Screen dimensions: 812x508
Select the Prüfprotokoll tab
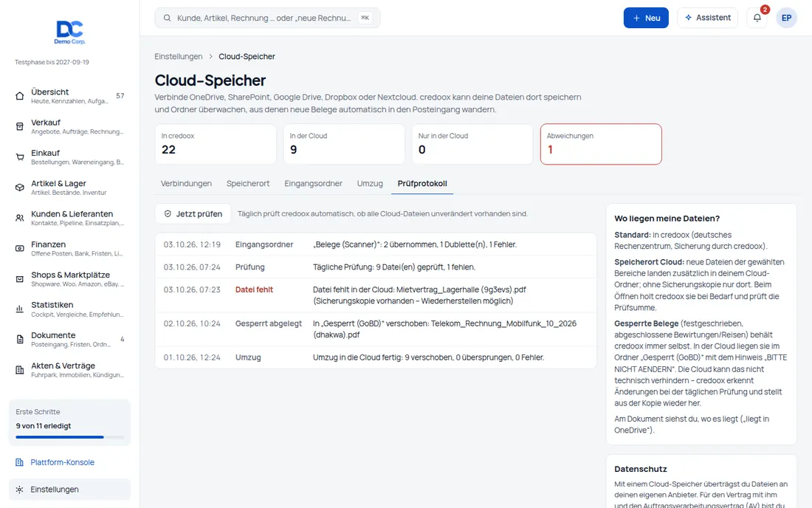point(422,183)
